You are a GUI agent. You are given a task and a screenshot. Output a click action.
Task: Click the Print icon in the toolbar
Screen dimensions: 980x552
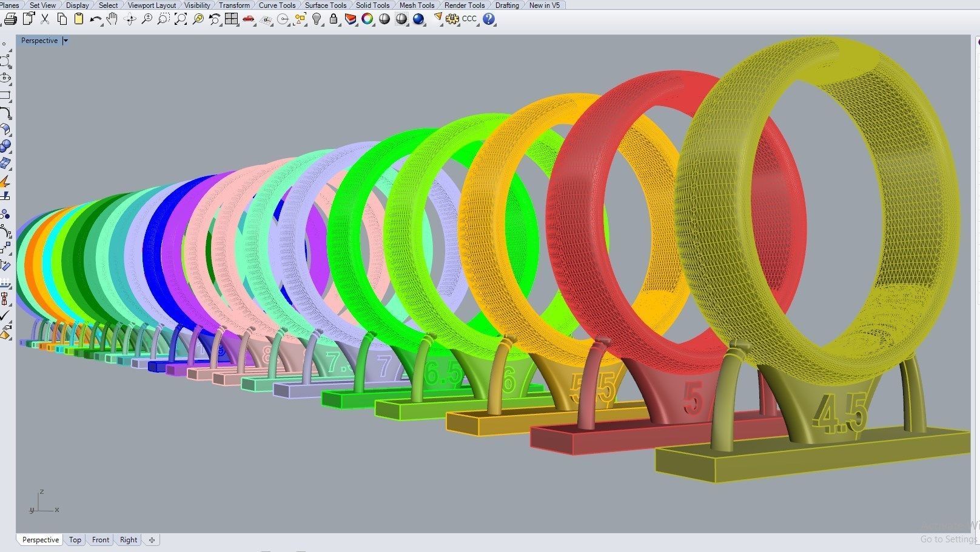(x=10, y=19)
